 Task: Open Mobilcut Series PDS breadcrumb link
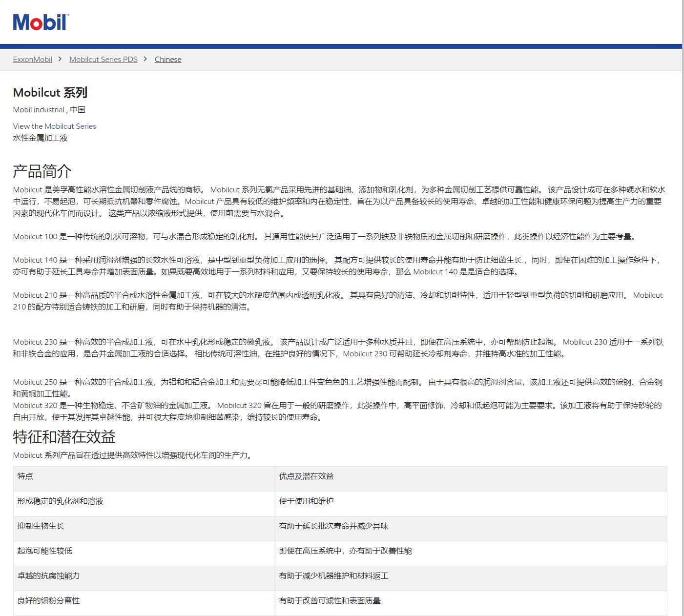pyautogui.click(x=104, y=60)
